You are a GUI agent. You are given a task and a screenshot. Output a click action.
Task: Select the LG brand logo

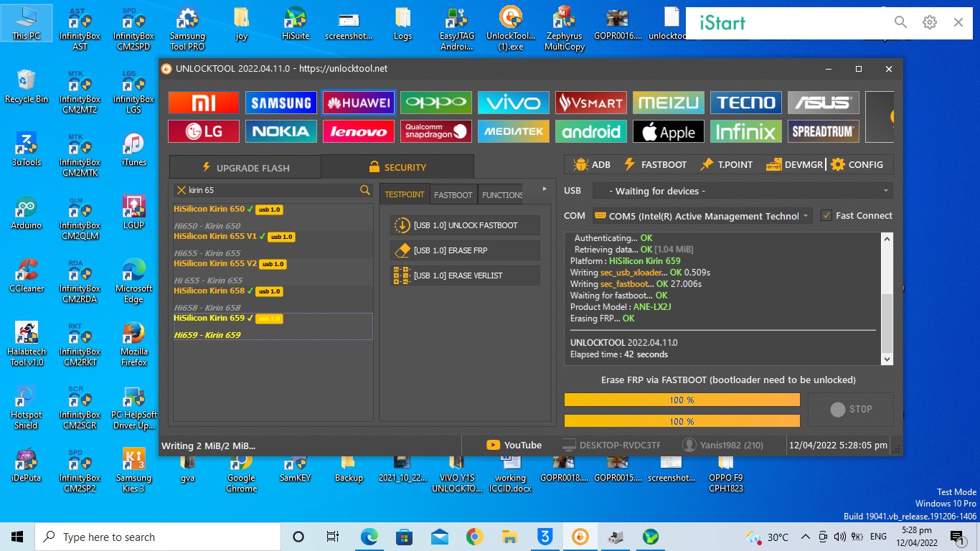click(x=204, y=131)
